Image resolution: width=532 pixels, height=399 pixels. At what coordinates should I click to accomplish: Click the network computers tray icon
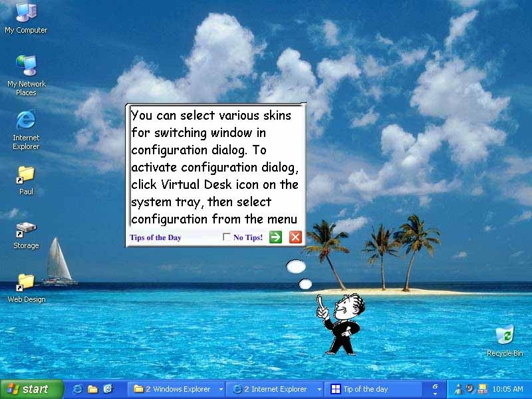pyautogui.click(x=482, y=389)
